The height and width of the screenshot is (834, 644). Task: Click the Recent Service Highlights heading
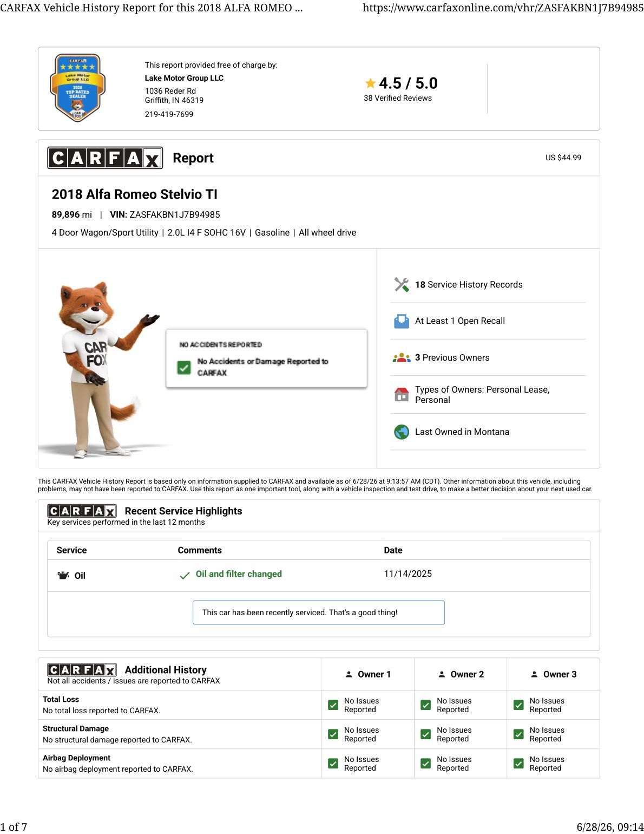[x=183, y=511]
